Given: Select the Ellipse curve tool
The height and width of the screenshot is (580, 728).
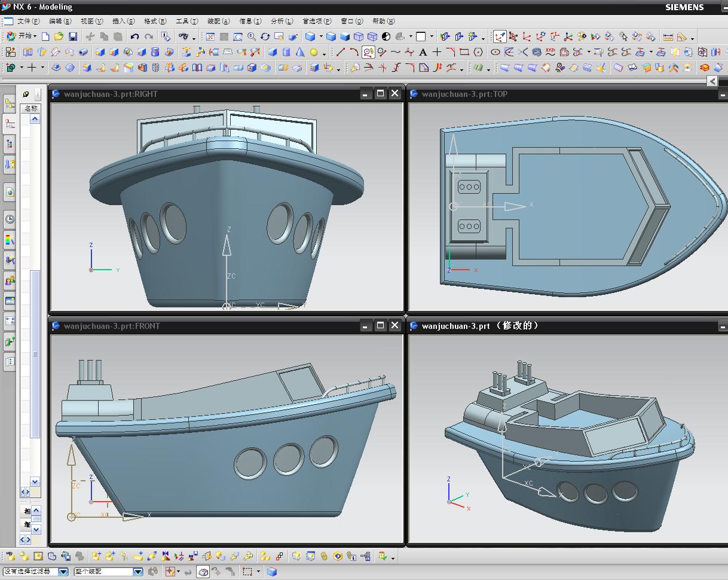Looking at the screenshot, I should click(x=495, y=52).
